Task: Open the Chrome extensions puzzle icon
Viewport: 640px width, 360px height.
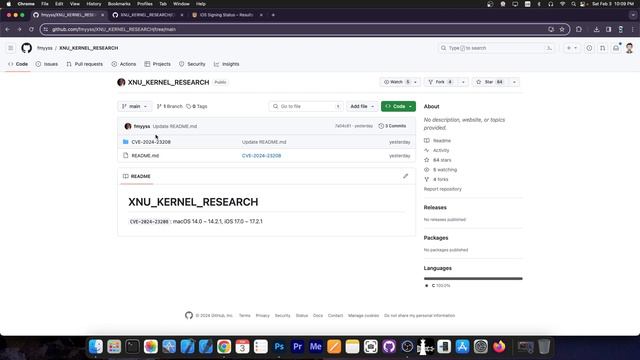Action: pos(579,29)
